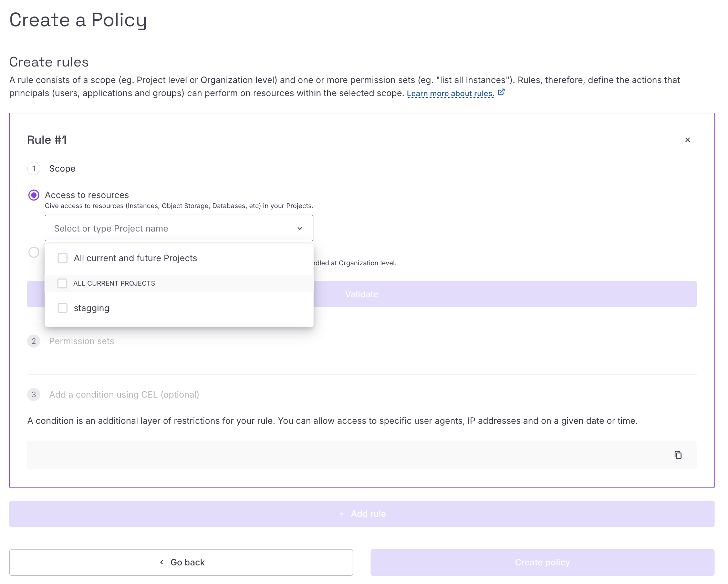Click the Add a condition using CEL heading
Screen dimensions: 728x584
[x=124, y=395]
